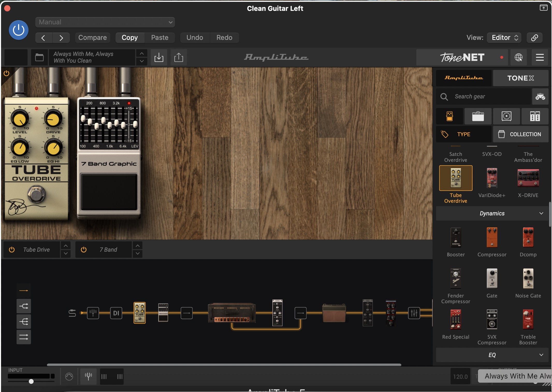The height and width of the screenshot is (392, 552).
Task: Click the Compare button
Action: (92, 38)
